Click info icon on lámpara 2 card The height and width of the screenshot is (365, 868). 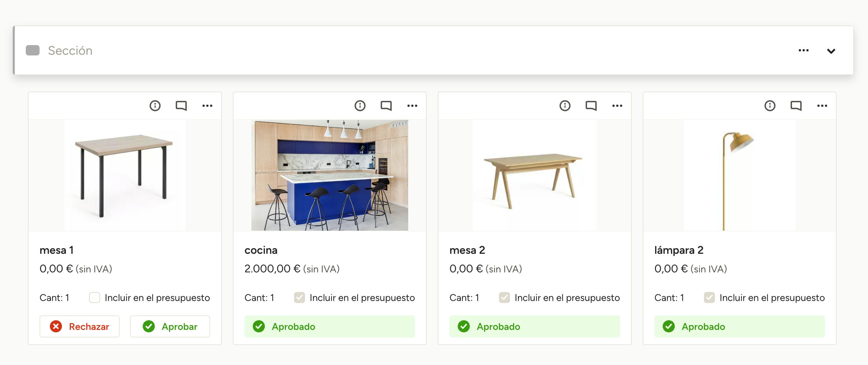tap(770, 106)
